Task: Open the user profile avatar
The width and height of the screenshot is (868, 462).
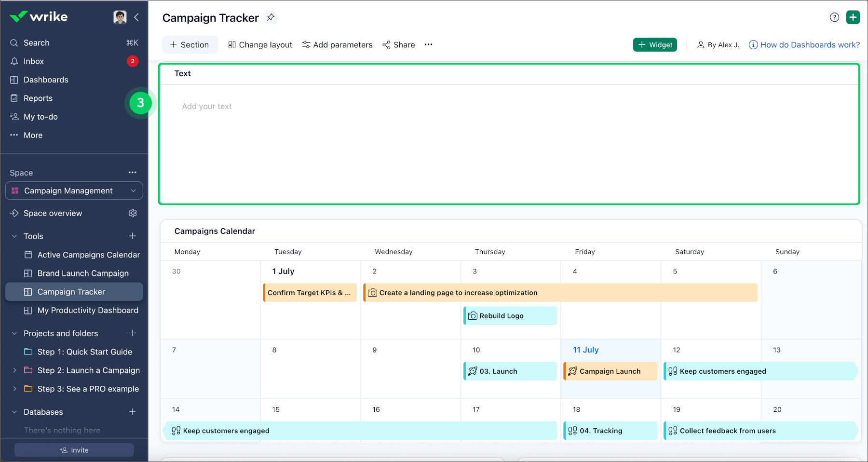Action: (120, 17)
